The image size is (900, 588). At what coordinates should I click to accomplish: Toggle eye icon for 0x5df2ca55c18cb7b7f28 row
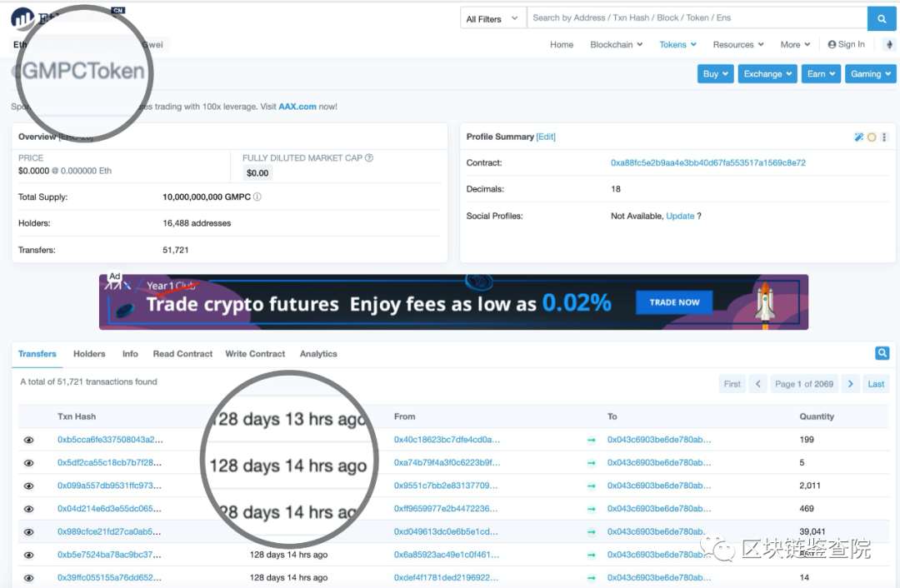28,463
